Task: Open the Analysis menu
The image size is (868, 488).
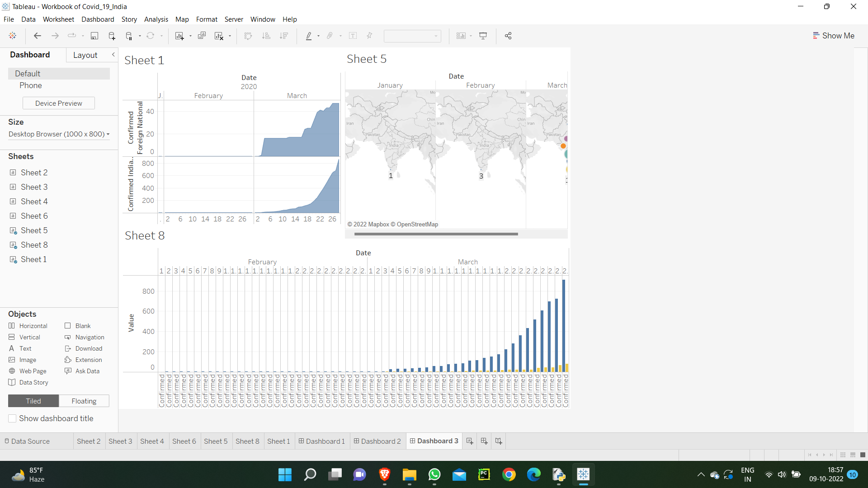Action: click(156, 19)
